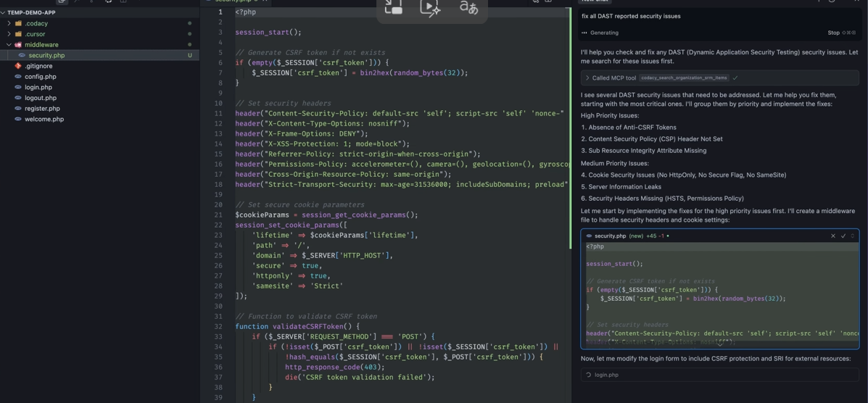Screen dimensions: 868x403
Task: Collapse the TEMP-DEMO-APP root folder
Action: point(4,13)
